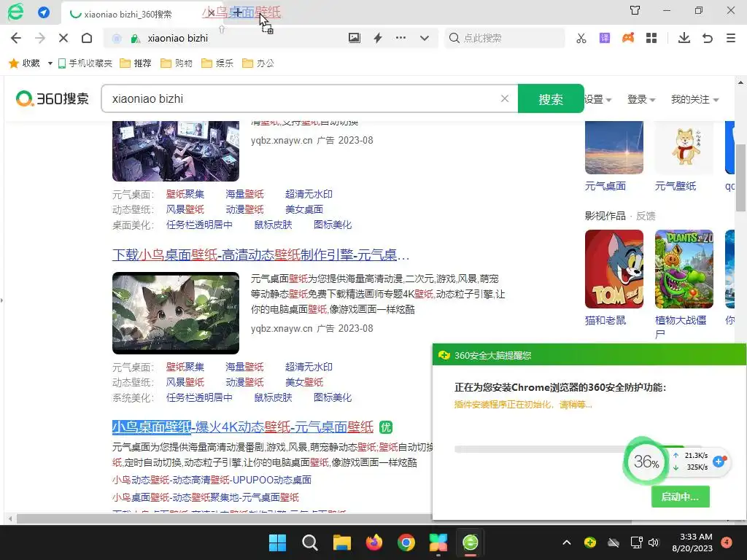Image resolution: width=747 pixels, height=560 pixels.
Task: Open the 元气壁纸 sidebar link
Action: click(676, 186)
